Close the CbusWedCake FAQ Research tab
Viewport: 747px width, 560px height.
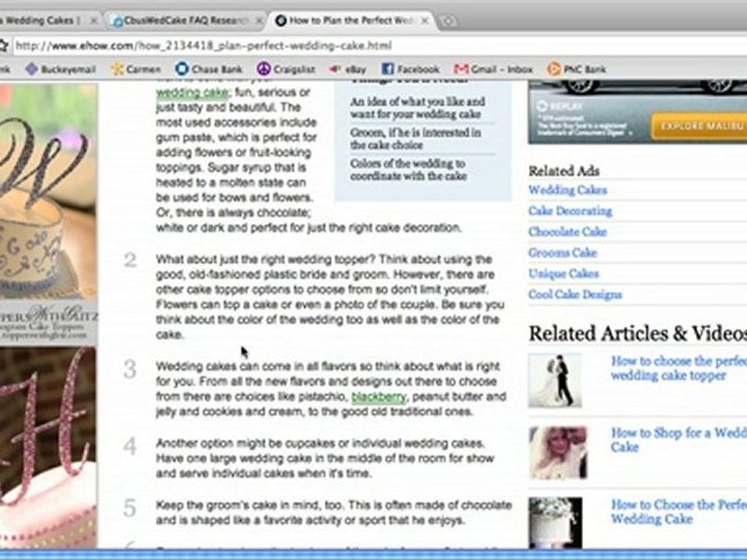click(x=258, y=20)
